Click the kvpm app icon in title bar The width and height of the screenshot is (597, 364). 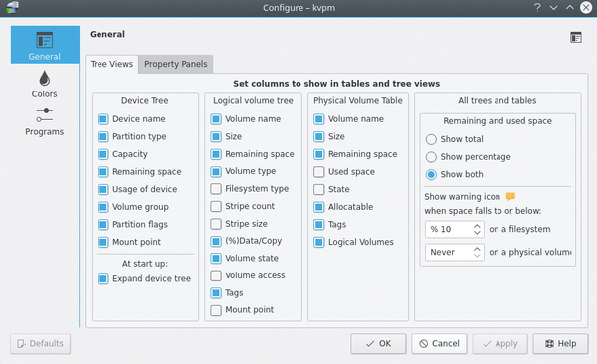[13, 7]
